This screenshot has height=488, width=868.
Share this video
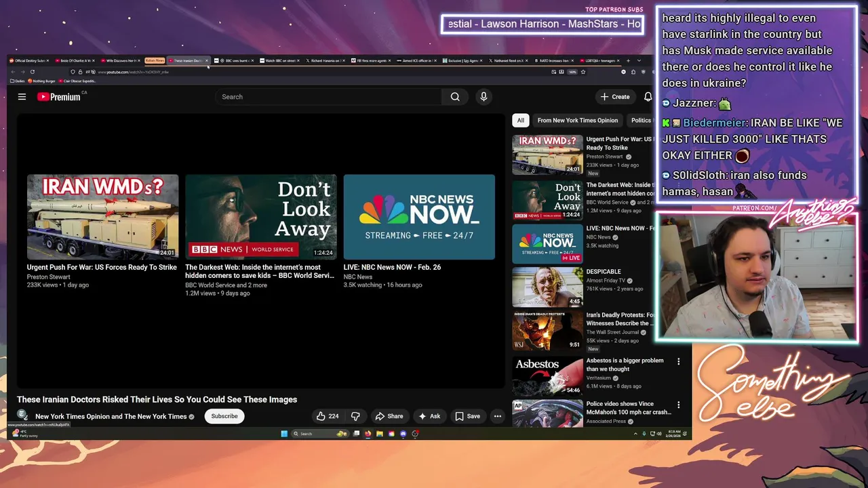tap(389, 416)
